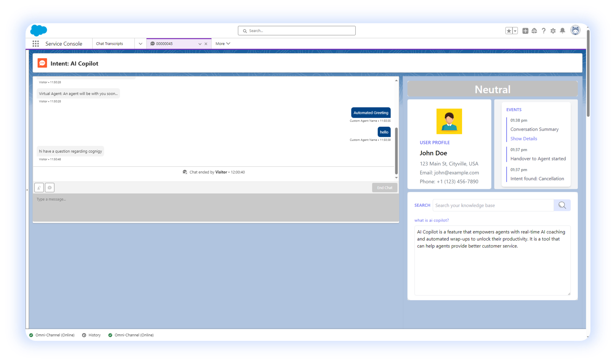Click the Handover to Agent started event
The image size is (616, 364).
[x=538, y=159]
